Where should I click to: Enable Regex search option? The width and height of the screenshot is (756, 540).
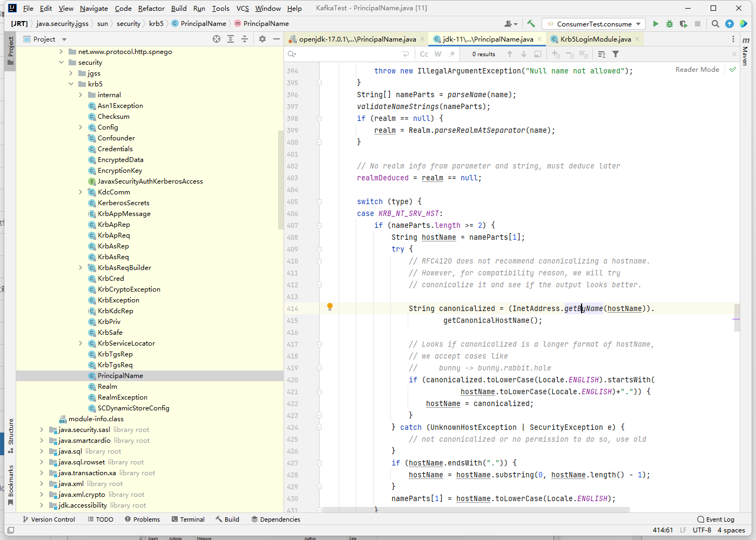coord(452,54)
